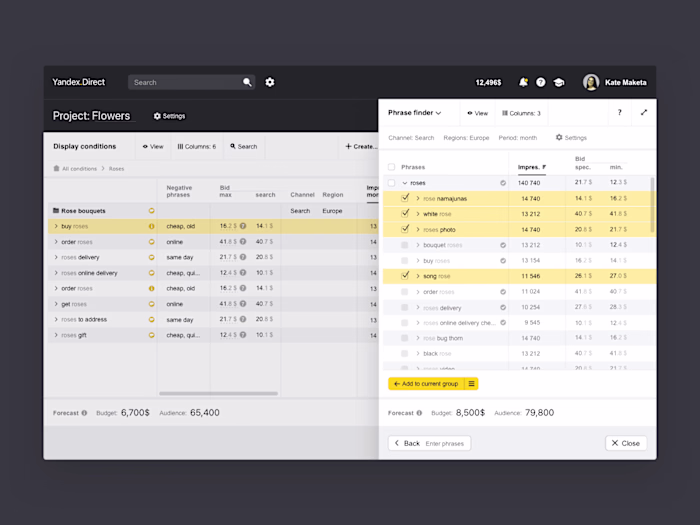Open Search in Display conditions toolbar
The height and width of the screenshot is (525, 700).
point(244,146)
